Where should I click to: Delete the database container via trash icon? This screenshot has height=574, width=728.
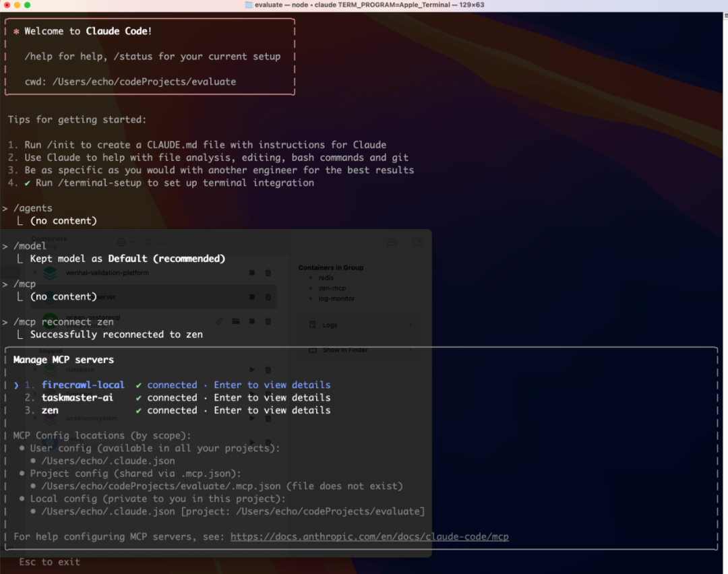click(x=268, y=370)
